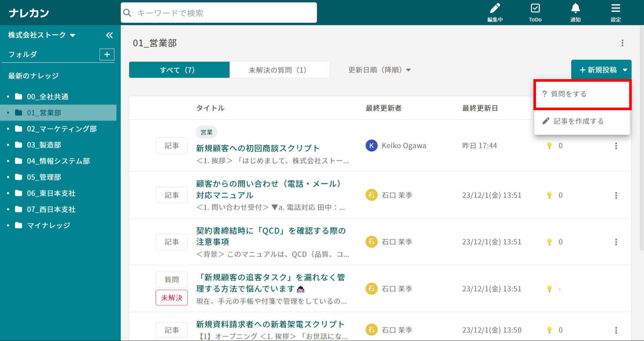Click the keyword search field

click(x=219, y=13)
